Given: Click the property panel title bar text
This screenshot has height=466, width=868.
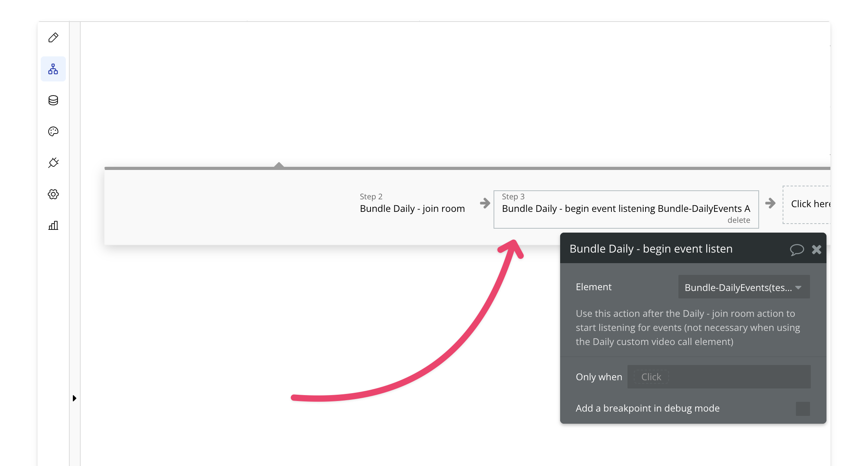Looking at the screenshot, I should (651, 249).
